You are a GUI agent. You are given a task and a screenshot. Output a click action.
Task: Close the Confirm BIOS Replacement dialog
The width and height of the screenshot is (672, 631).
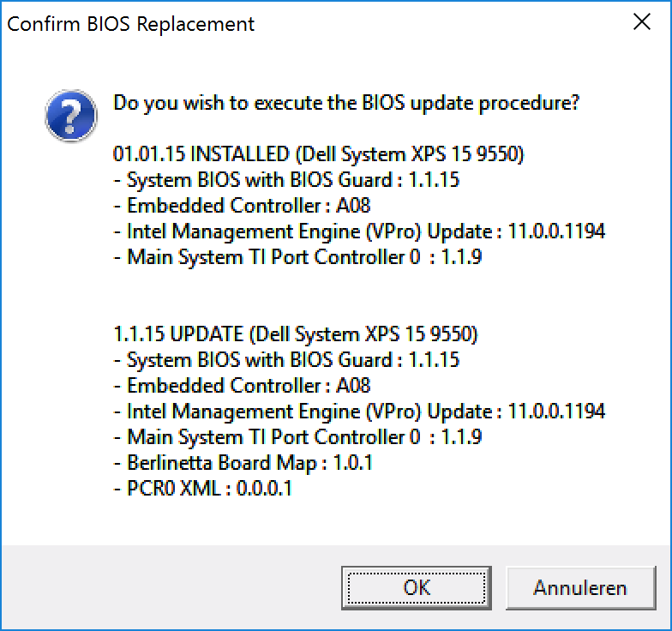click(x=642, y=23)
